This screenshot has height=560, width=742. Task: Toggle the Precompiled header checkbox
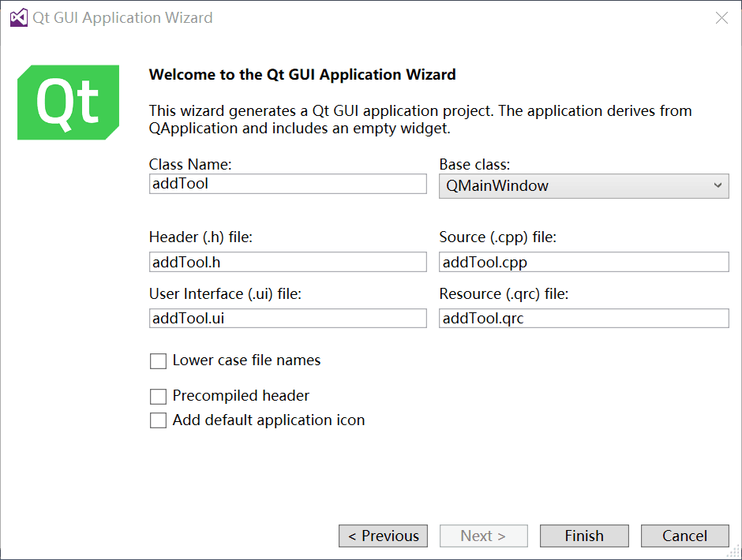(x=159, y=397)
